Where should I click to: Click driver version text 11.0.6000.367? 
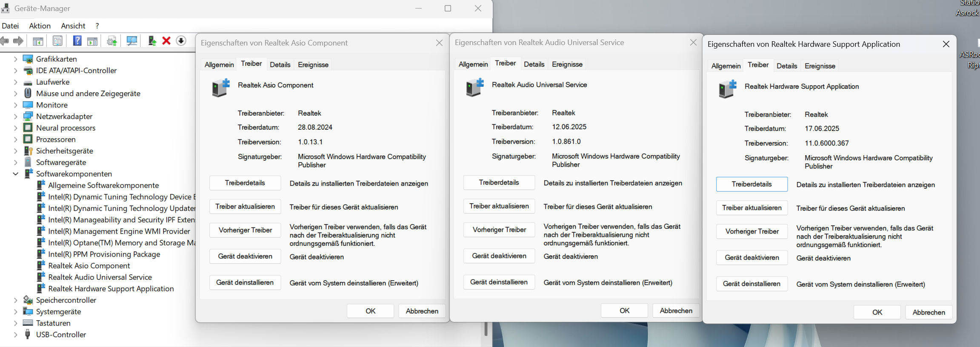tap(827, 143)
